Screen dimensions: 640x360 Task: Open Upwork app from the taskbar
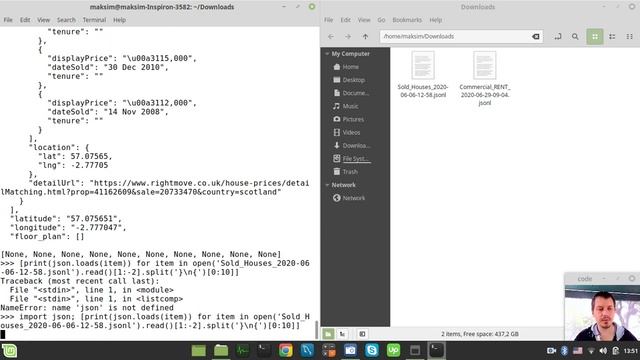[393, 351]
